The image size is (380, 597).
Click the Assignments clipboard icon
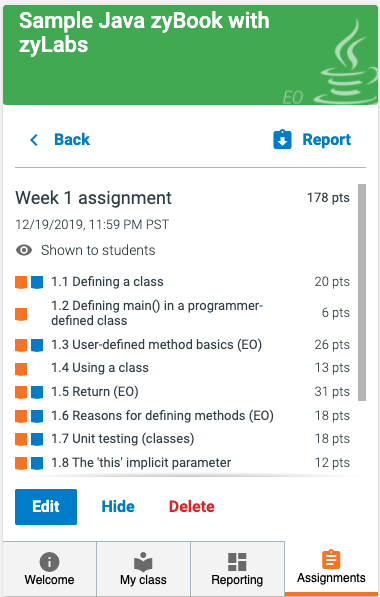tap(331, 559)
